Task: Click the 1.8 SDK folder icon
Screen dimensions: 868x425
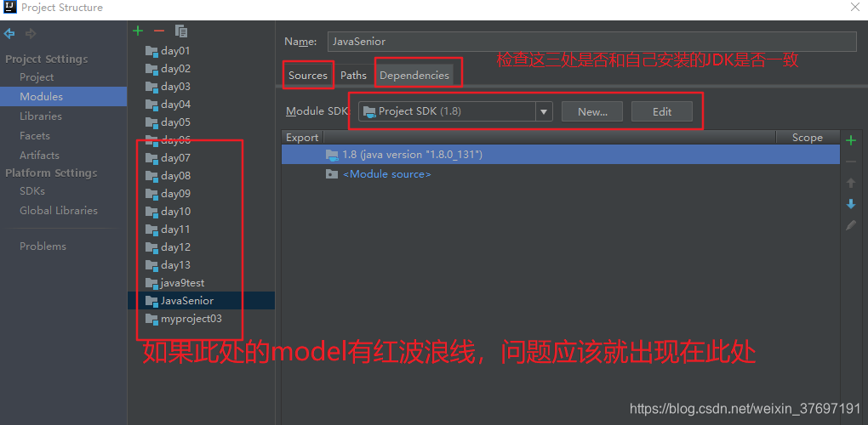Action: coord(332,155)
